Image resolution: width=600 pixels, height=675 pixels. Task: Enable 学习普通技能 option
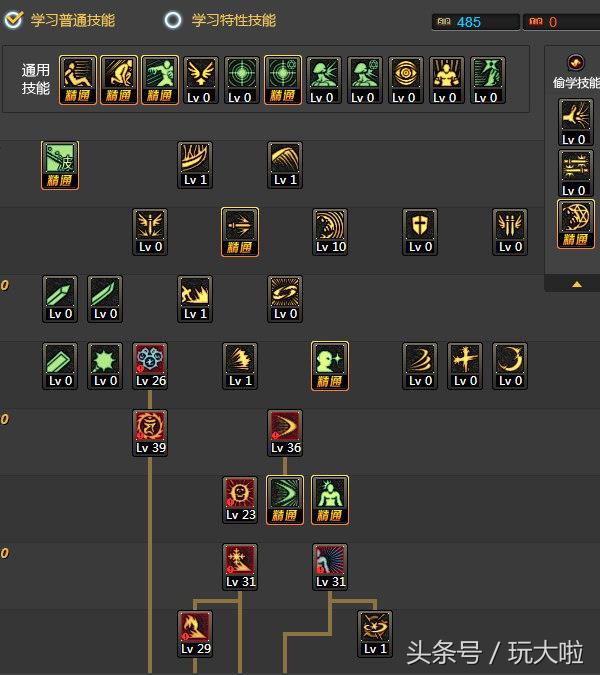click(60, 20)
